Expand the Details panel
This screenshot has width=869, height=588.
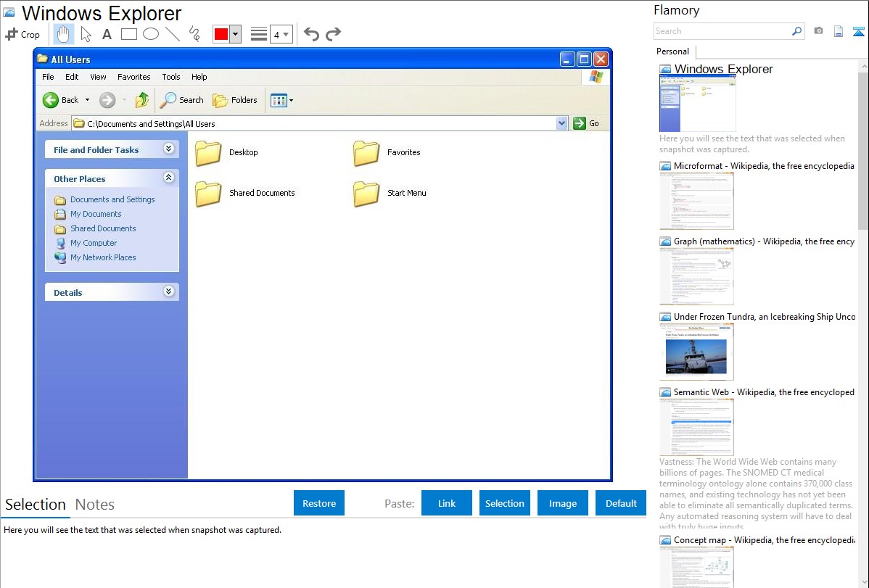(x=168, y=291)
